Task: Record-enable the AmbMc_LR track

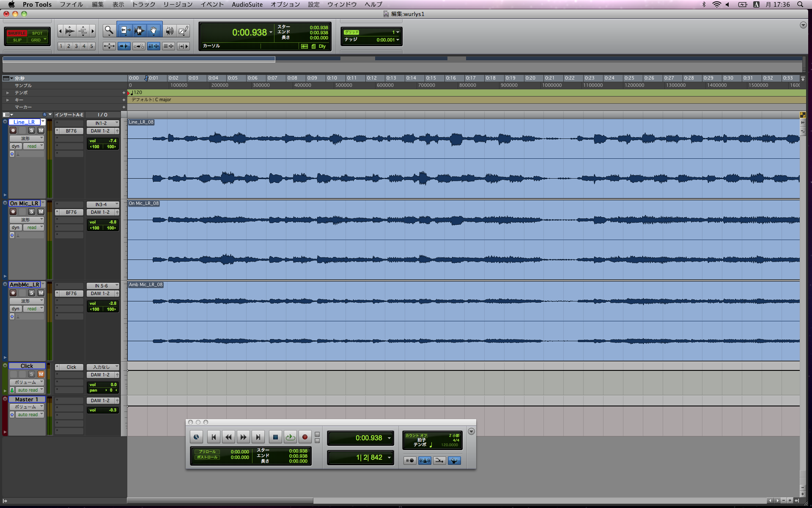Action: 13,293
